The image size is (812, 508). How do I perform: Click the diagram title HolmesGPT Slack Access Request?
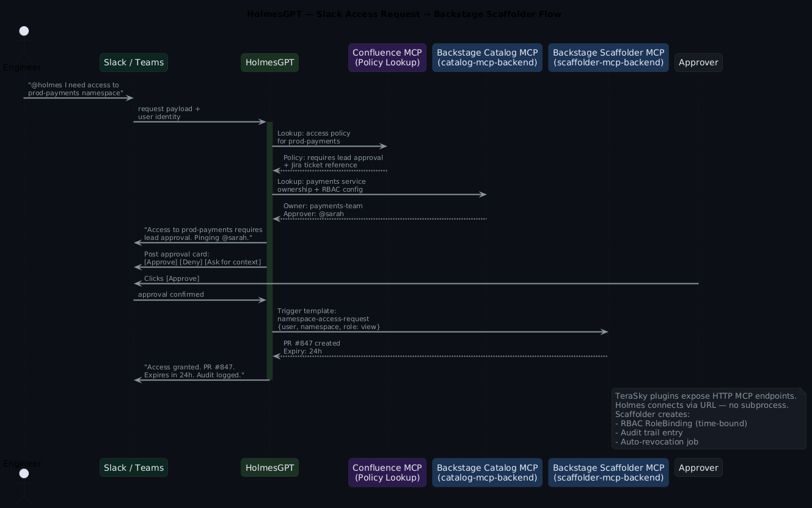coord(404,14)
